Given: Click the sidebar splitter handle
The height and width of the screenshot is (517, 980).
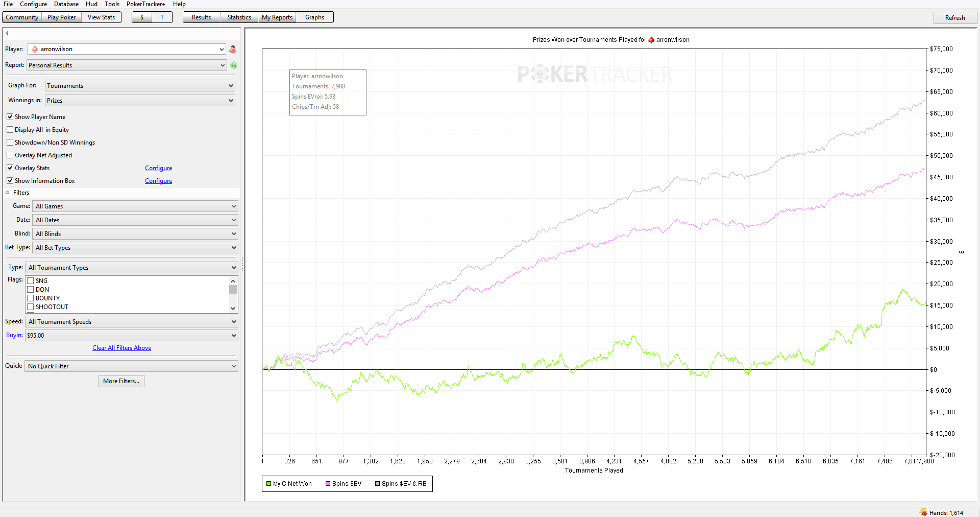Looking at the screenshot, I should click(242, 264).
